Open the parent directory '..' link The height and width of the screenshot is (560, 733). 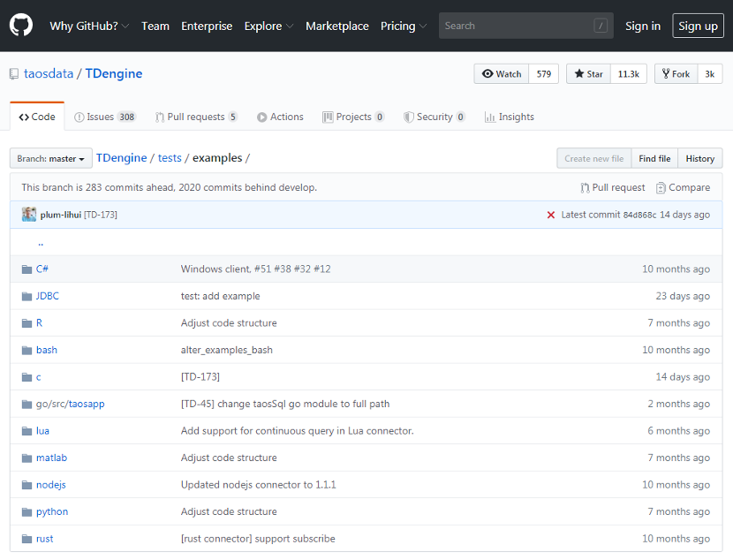41,243
